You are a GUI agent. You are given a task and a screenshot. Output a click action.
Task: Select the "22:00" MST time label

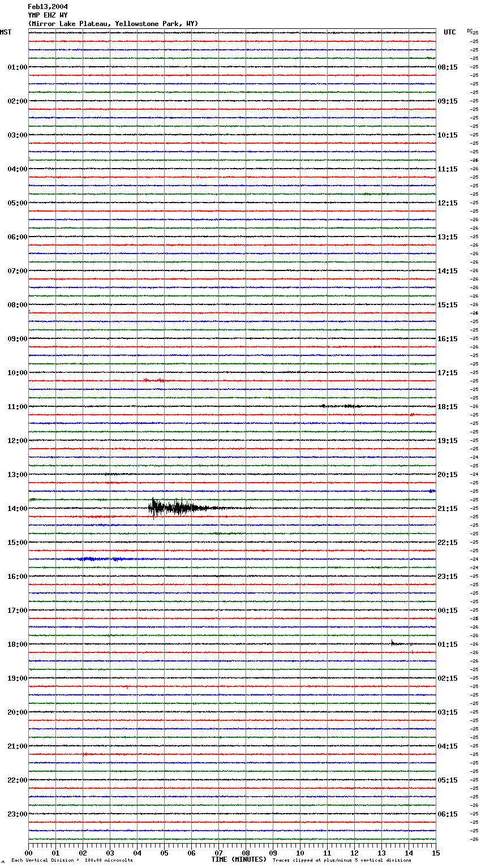click(x=18, y=780)
